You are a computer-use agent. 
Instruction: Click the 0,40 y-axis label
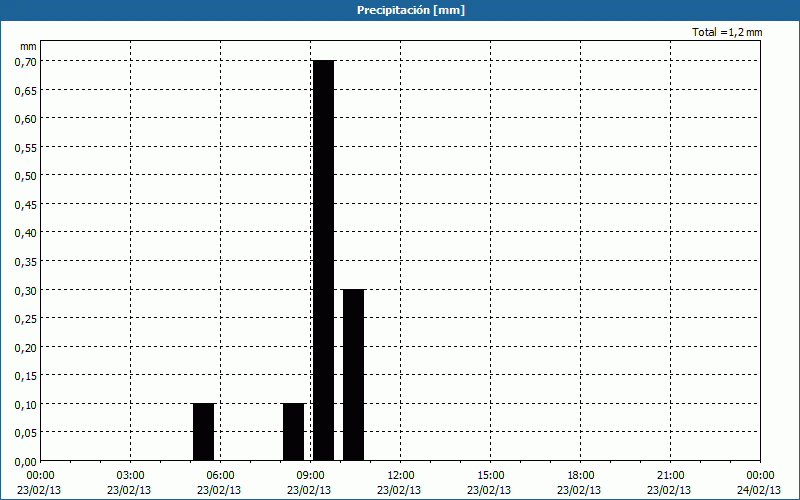[26, 233]
